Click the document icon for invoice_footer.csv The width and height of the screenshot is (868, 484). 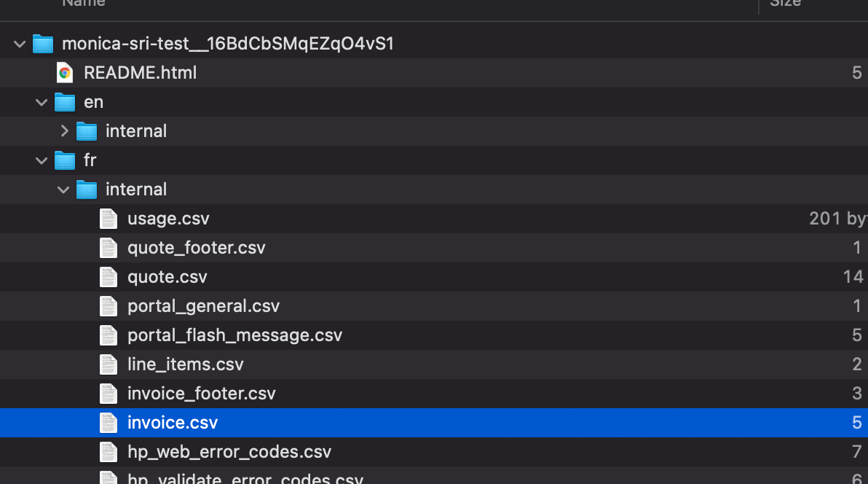108,394
